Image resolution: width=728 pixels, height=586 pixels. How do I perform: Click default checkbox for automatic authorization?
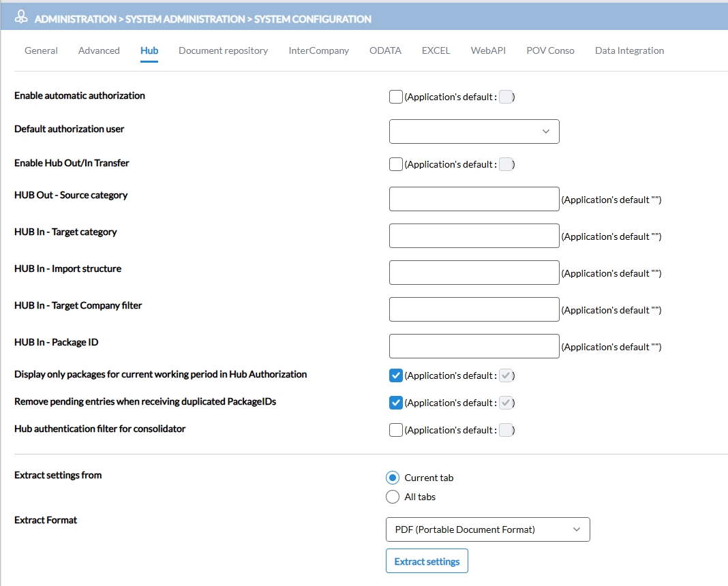506,97
